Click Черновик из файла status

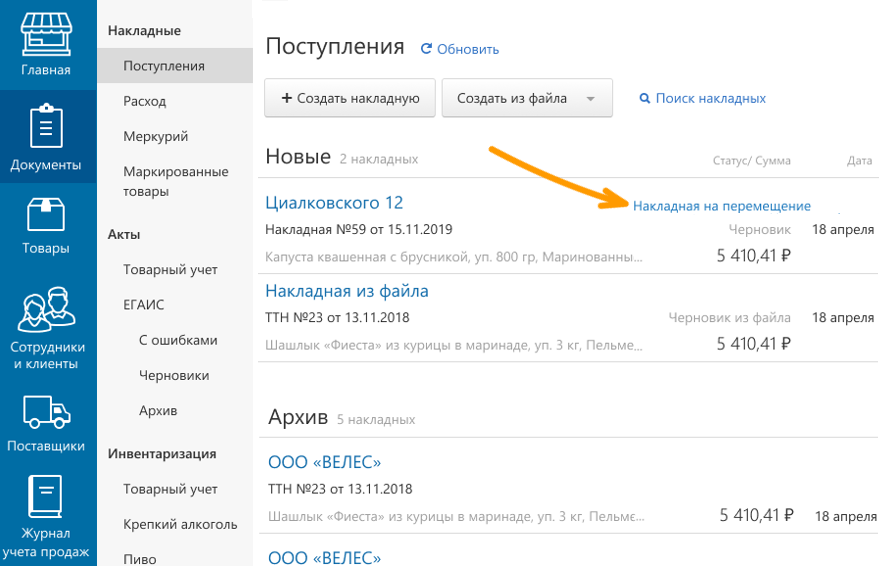point(729,318)
